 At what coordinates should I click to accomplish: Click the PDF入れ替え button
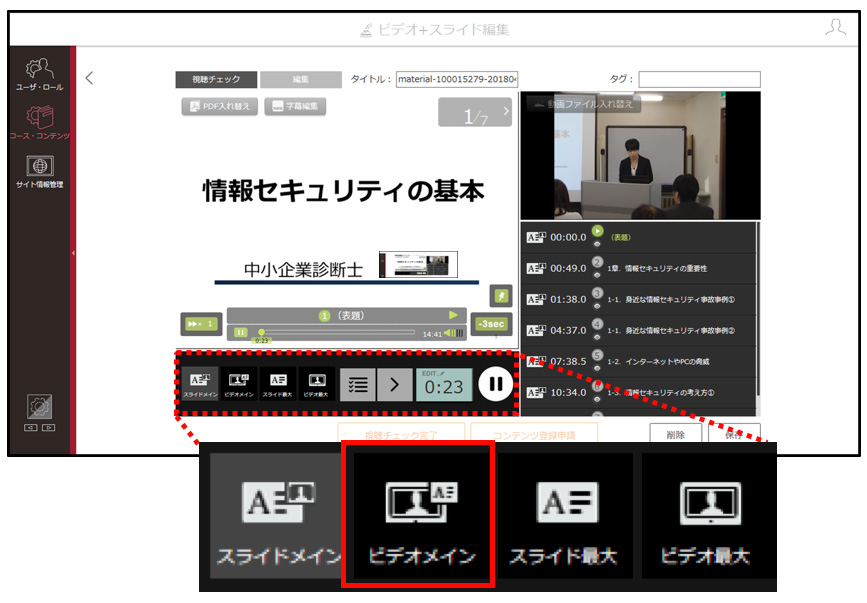pos(220,106)
